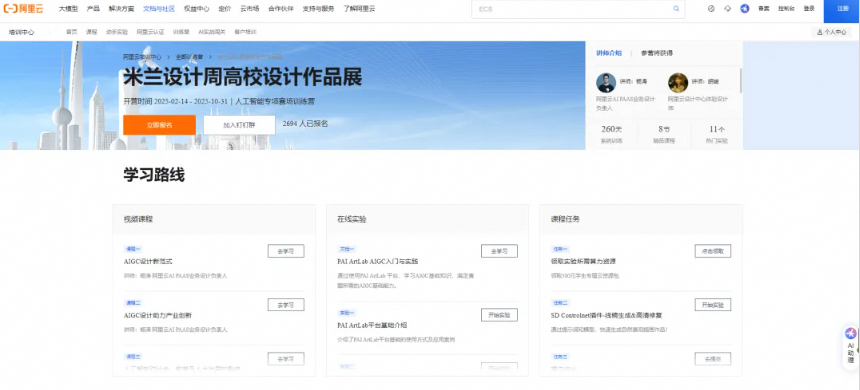Image resolution: width=860 pixels, height=390 pixels.
Task: Open the 大模型 menu
Action: click(x=68, y=9)
